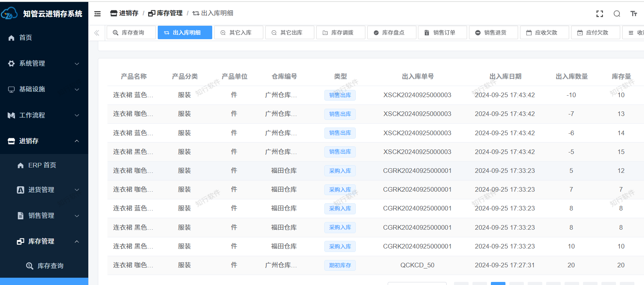
Task: Click the hamburger menu collapse icon
Action: tap(97, 14)
